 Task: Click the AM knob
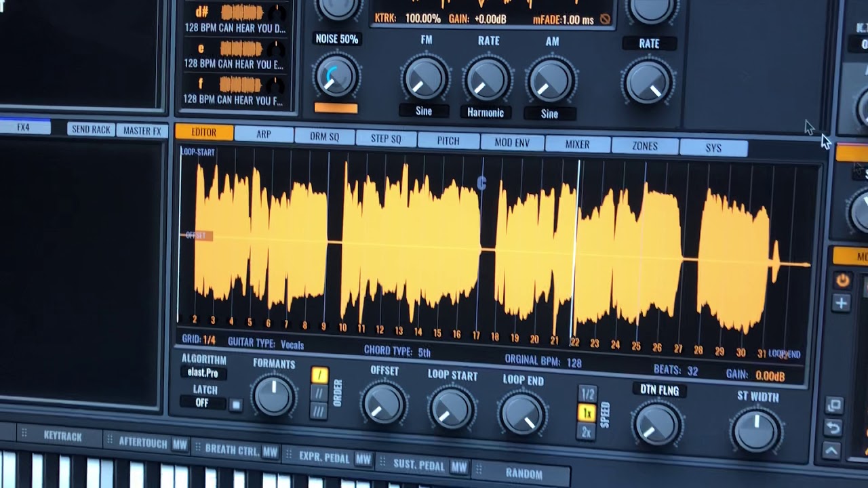pos(551,81)
